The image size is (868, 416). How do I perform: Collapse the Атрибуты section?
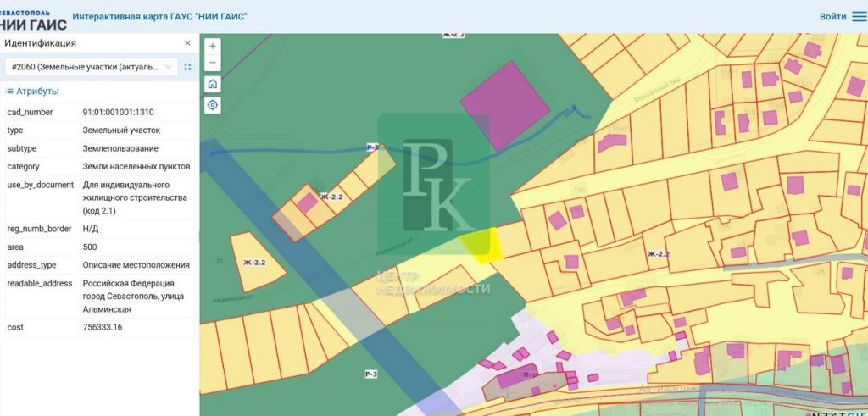pyautogui.click(x=32, y=92)
